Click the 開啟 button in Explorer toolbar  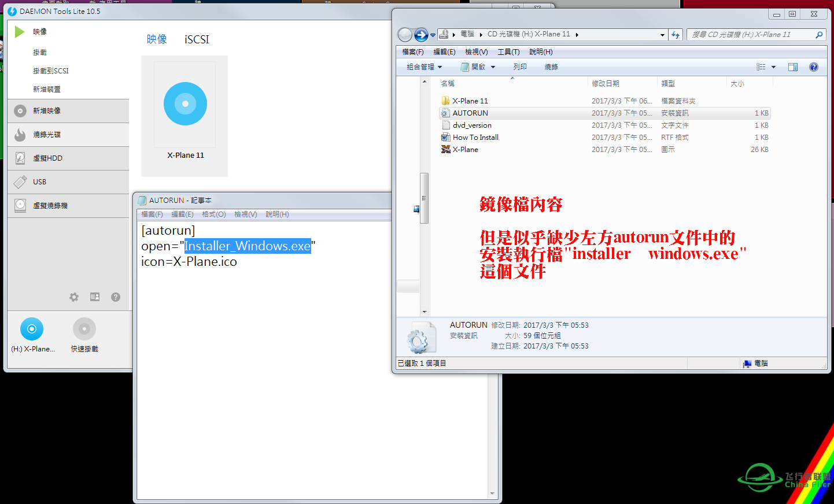(x=473, y=67)
